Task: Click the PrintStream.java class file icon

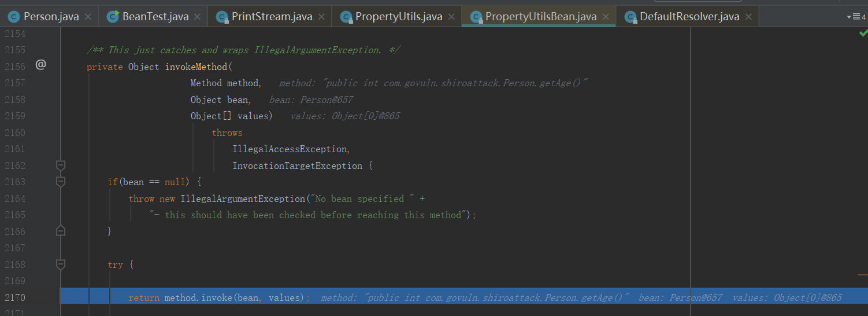Action: [x=222, y=17]
